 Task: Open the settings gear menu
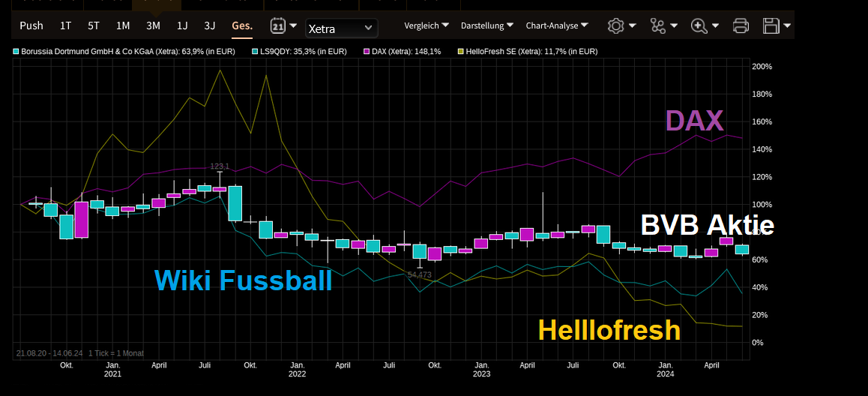[x=616, y=25]
